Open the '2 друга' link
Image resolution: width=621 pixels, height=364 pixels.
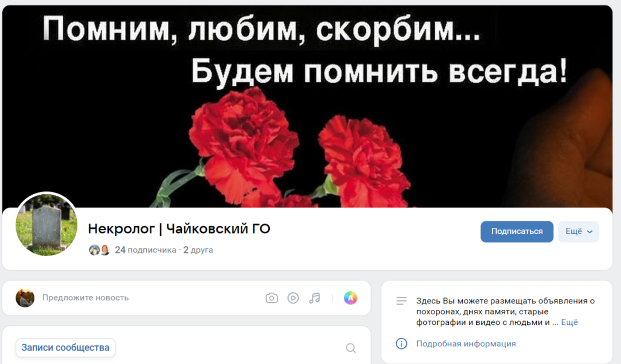pyautogui.click(x=198, y=250)
